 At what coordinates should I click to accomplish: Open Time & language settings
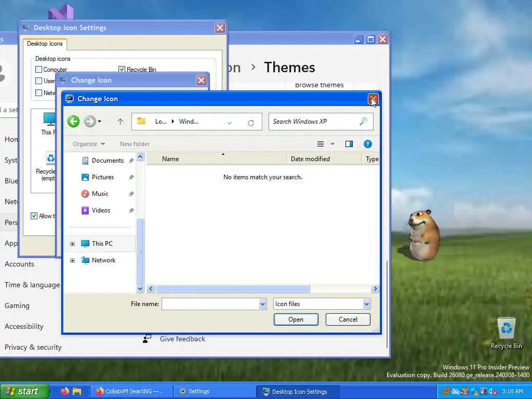coord(32,285)
